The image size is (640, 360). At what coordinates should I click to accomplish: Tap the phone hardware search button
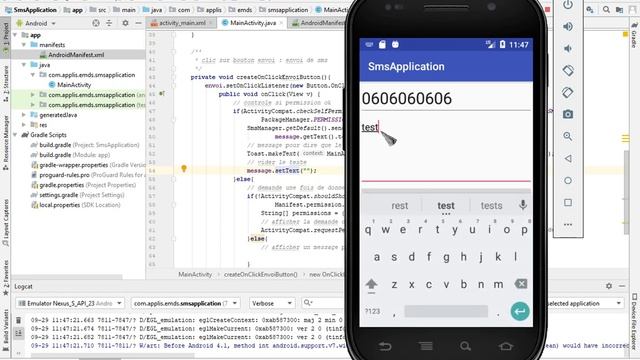465,347
